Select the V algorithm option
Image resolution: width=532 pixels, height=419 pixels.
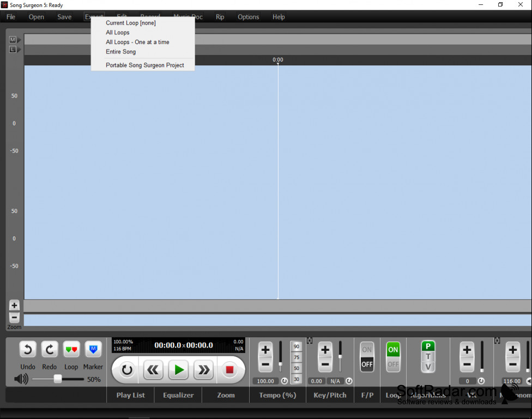coord(428,367)
